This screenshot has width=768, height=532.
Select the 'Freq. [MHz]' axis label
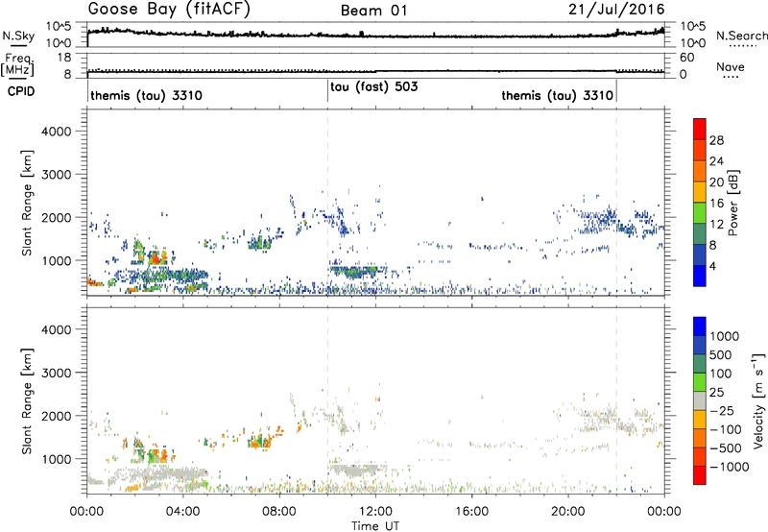17,65
